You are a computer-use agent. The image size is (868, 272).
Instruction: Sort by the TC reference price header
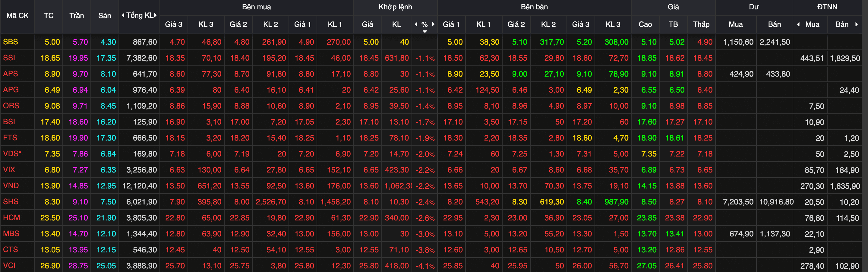pyautogui.click(x=49, y=15)
